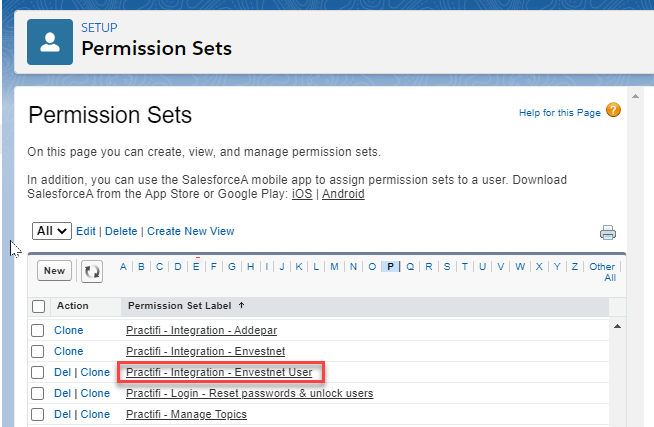The height and width of the screenshot is (427, 654).
Task: Open the Android Google Play link
Action: pyautogui.click(x=343, y=194)
